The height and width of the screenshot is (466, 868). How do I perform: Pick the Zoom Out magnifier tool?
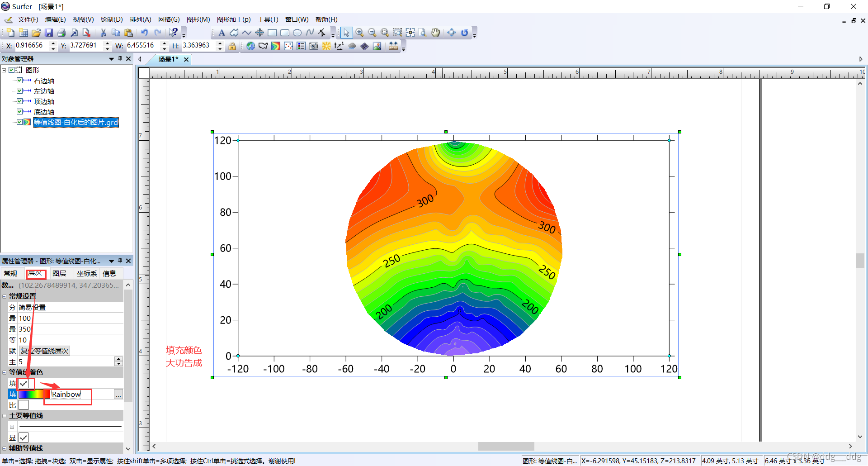372,33
